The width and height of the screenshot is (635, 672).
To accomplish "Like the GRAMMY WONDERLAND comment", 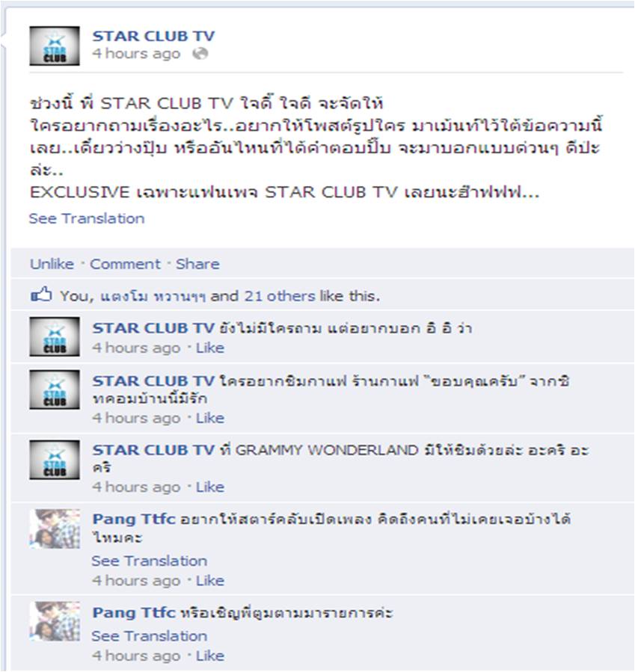I will [x=210, y=487].
